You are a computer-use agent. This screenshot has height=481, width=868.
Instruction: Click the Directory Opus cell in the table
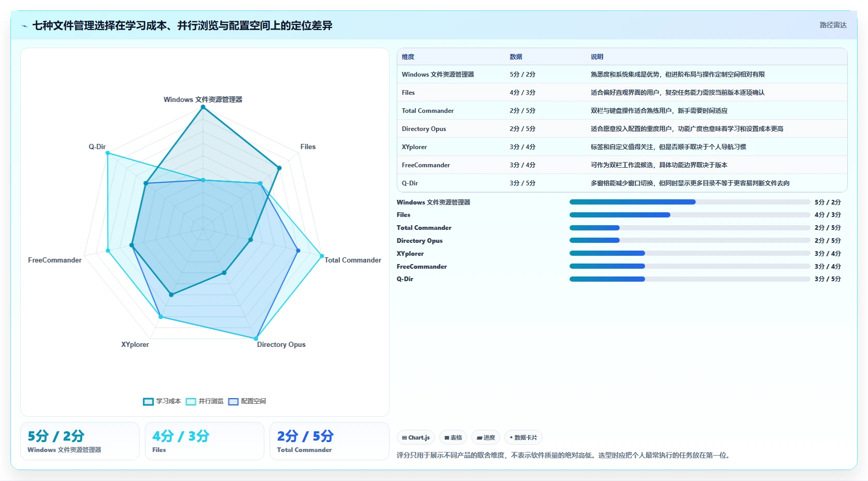424,129
